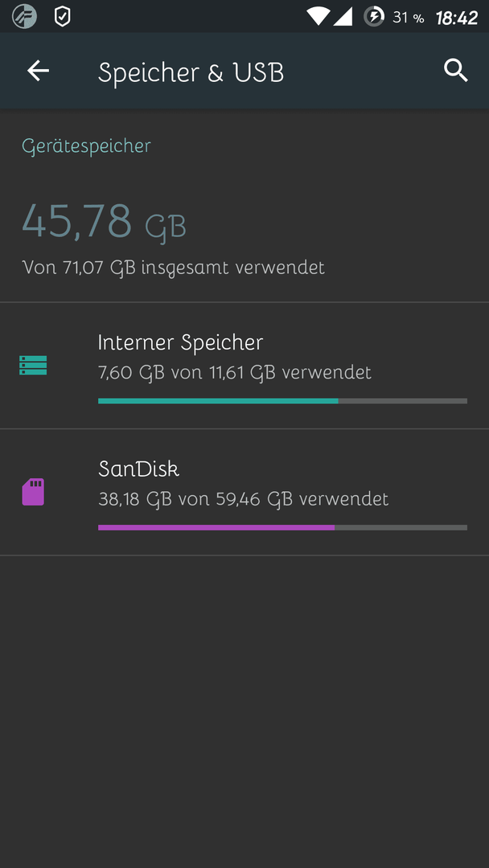Open the SanDisk storage entry
The image size is (489, 868).
coord(244,492)
